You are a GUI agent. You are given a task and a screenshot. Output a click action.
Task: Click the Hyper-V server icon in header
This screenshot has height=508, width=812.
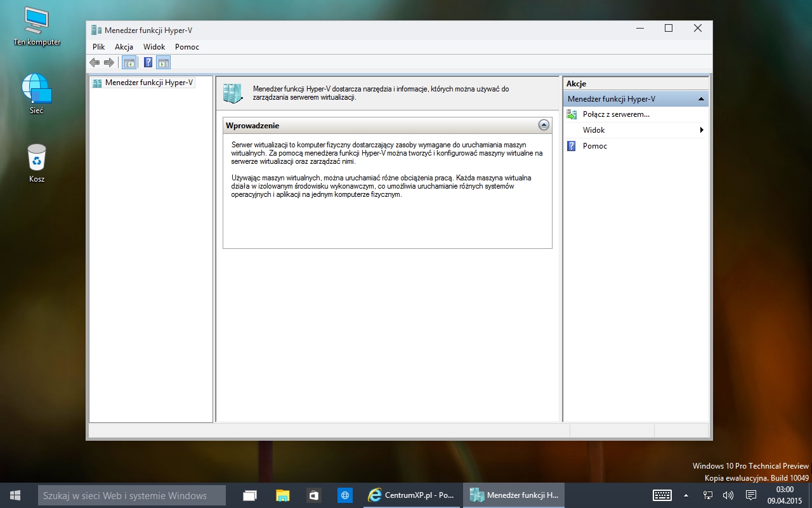(233, 93)
